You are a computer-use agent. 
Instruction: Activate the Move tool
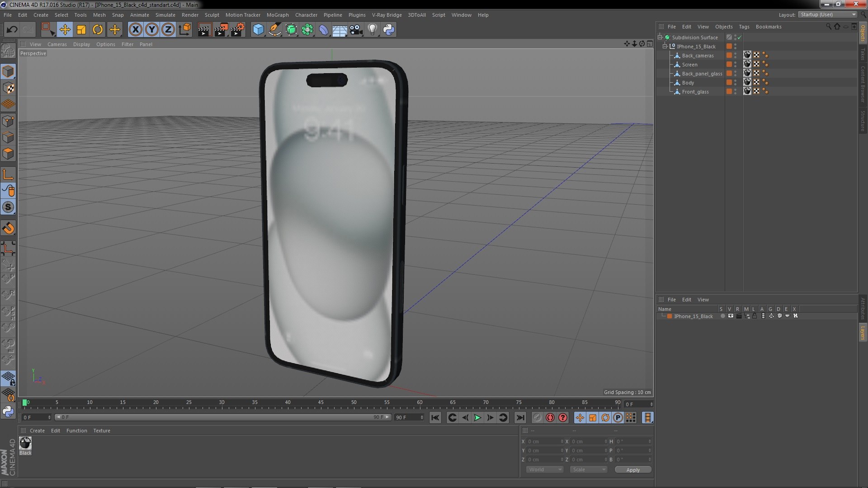(65, 30)
